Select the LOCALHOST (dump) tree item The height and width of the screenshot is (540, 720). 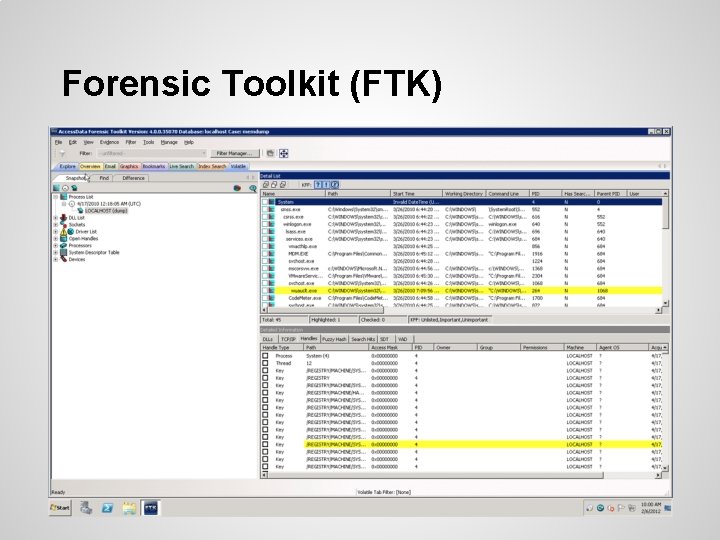[x=106, y=211]
